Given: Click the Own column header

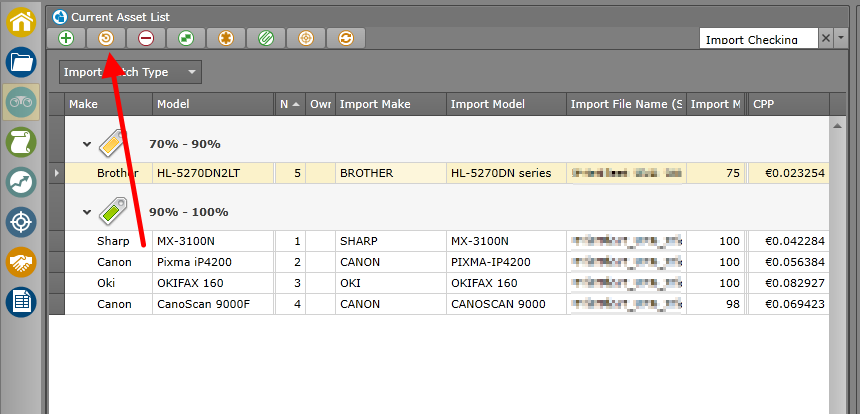Looking at the screenshot, I should tap(320, 104).
